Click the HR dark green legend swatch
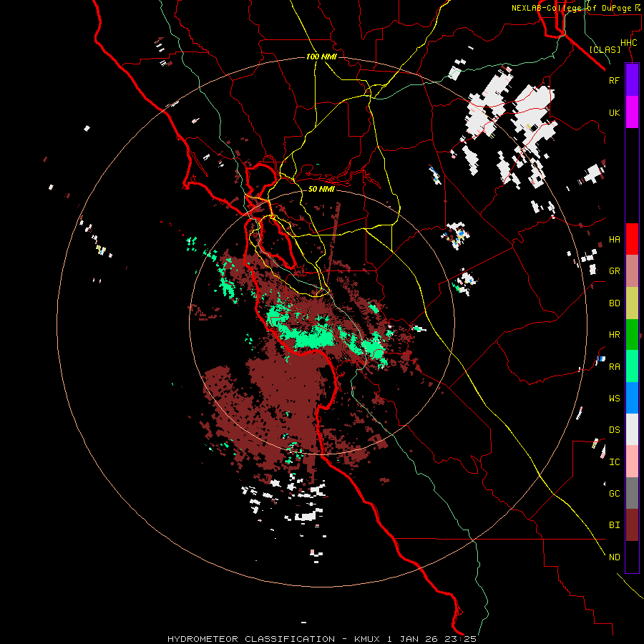Screen dimensions: 644x644 (632, 335)
